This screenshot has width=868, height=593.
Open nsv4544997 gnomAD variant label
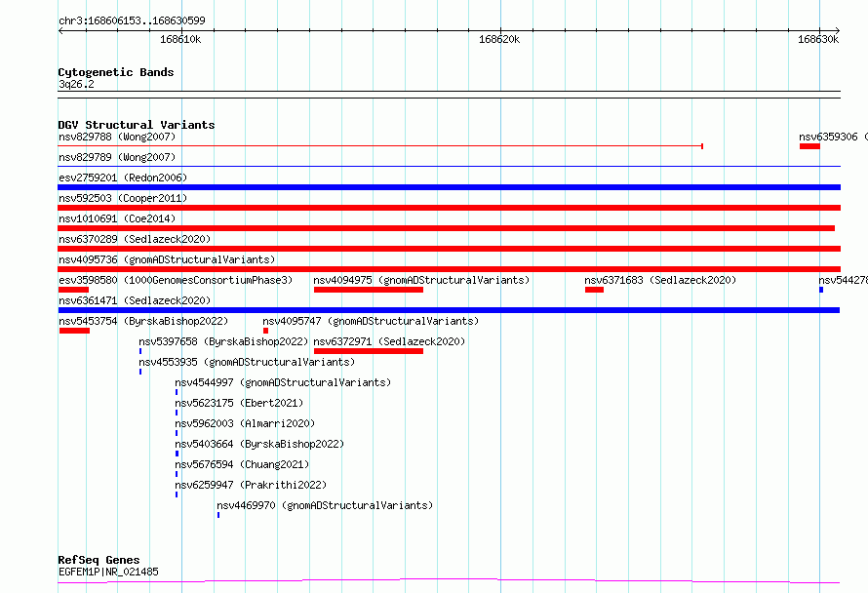(x=283, y=382)
